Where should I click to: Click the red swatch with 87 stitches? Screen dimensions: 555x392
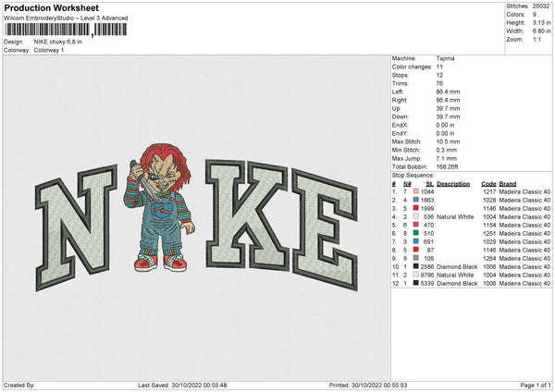click(416, 250)
